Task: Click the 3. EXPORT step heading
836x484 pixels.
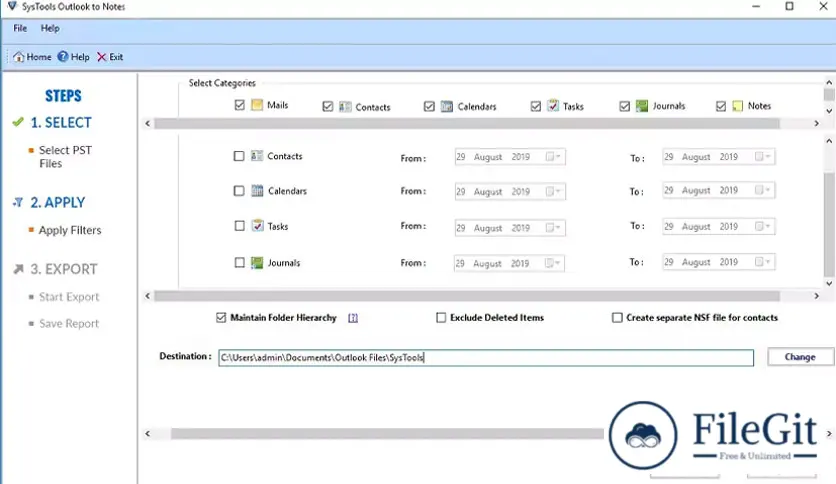Action: [63, 269]
